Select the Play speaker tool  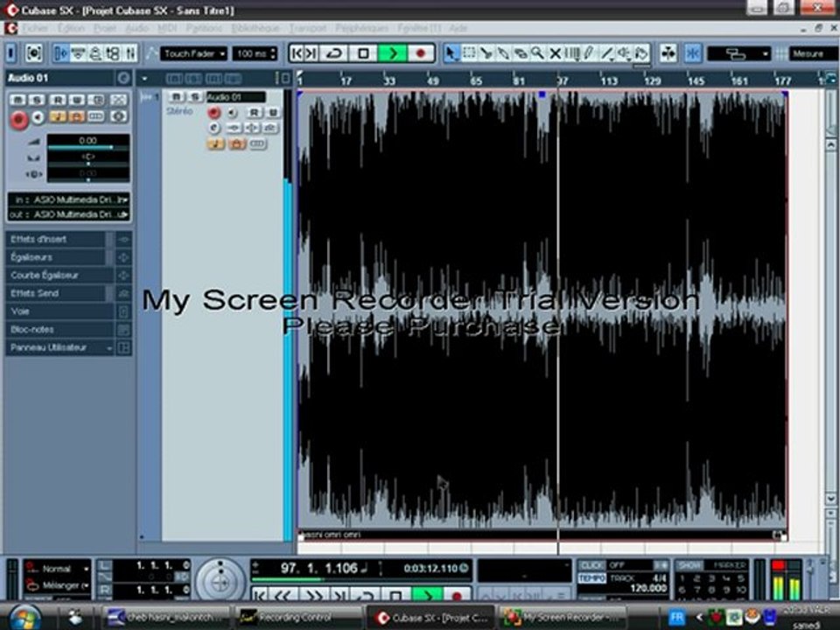click(x=624, y=53)
